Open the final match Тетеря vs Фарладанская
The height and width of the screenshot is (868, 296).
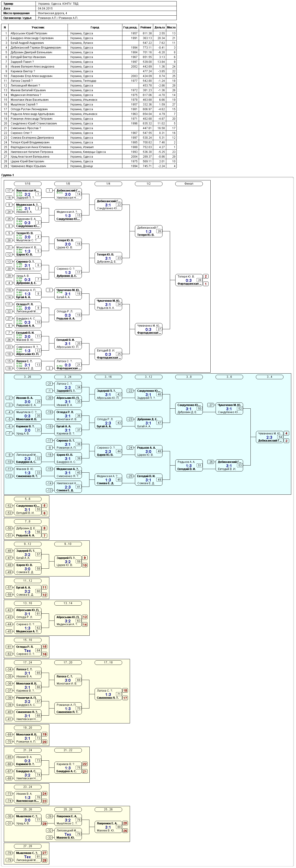(x=189, y=280)
